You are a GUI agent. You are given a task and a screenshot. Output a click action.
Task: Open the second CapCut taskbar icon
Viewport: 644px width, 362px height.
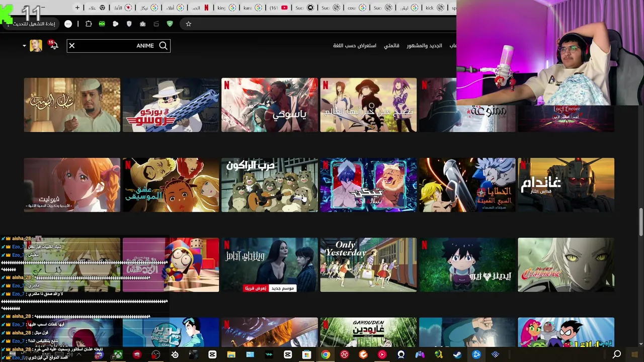click(288, 355)
